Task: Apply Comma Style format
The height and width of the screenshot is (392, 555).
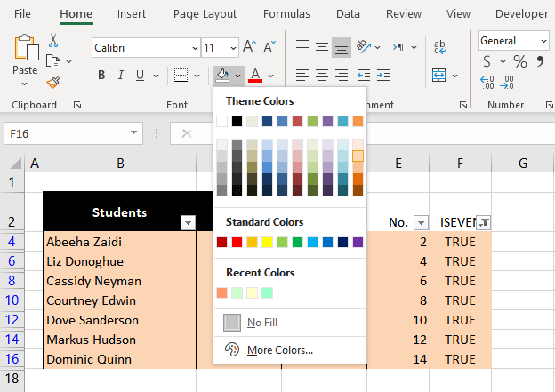Action: (540, 61)
